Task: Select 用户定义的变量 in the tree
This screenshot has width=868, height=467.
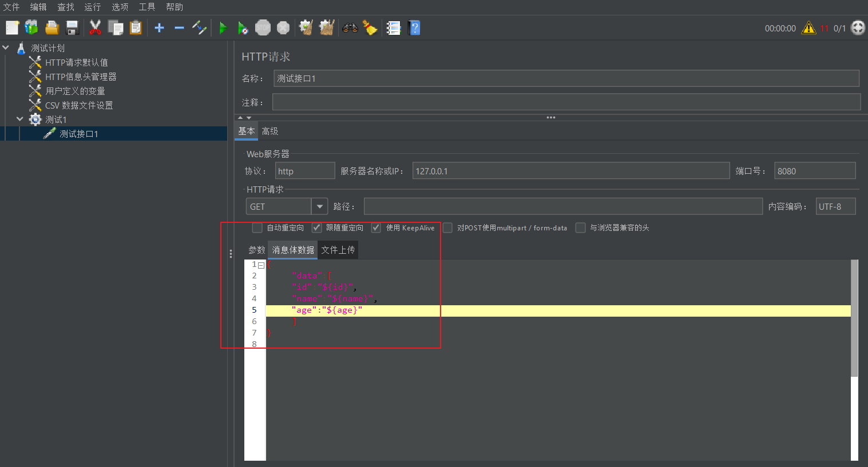Action: point(75,91)
